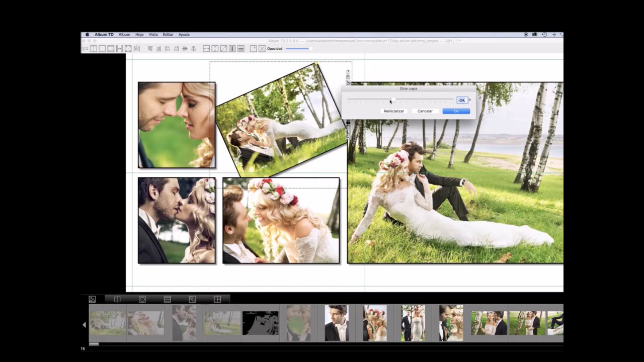Open the Editar menu
This screenshot has height=362, width=644.
tap(168, 35)
